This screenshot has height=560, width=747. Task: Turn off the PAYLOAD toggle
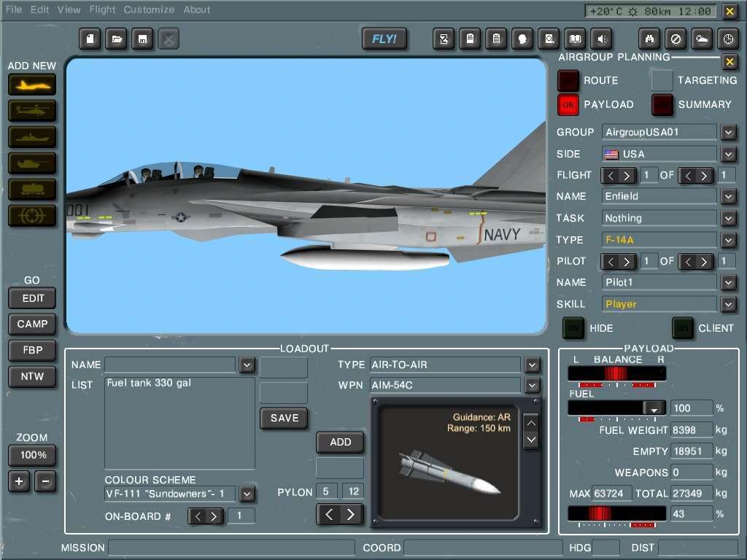click(568, 105)
